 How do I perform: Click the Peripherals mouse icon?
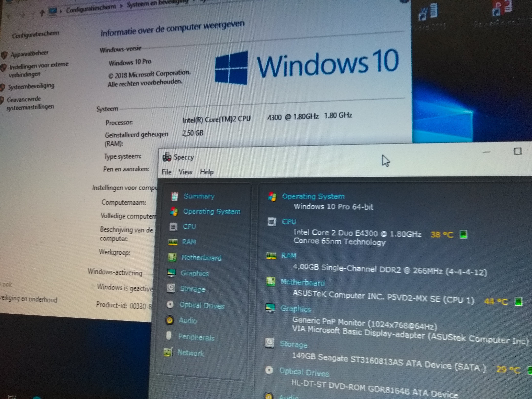click(x=169, y=336)
